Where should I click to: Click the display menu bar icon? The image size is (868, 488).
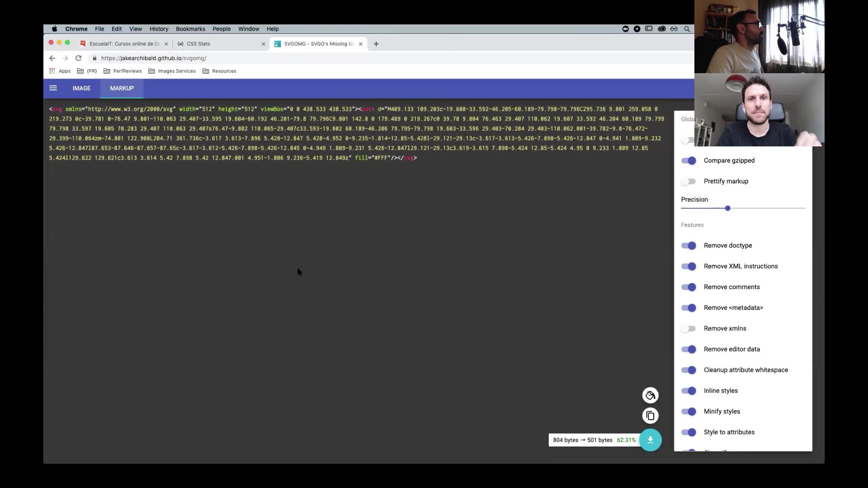(649, 29)
